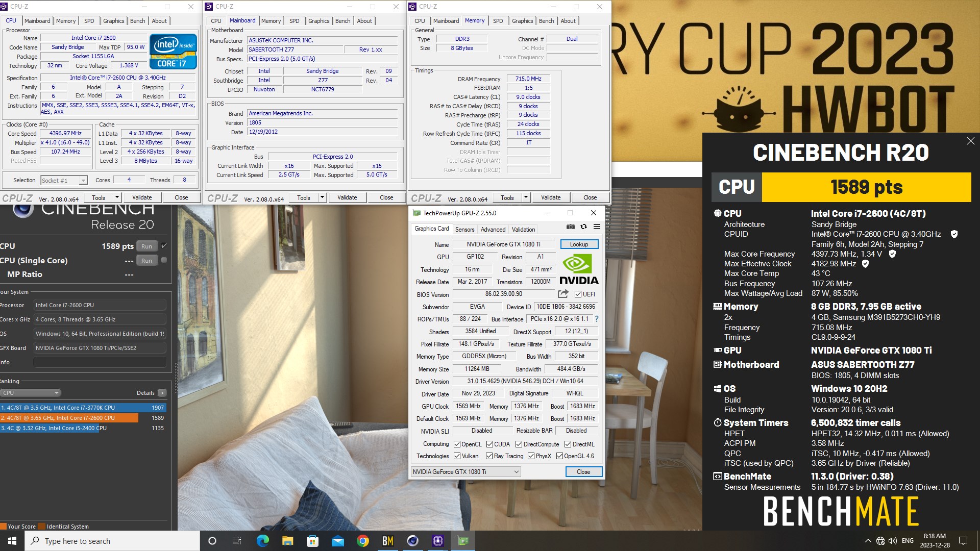Switch to Cinebench taskbar icon
980x551 pixels.
pos(412,541)
